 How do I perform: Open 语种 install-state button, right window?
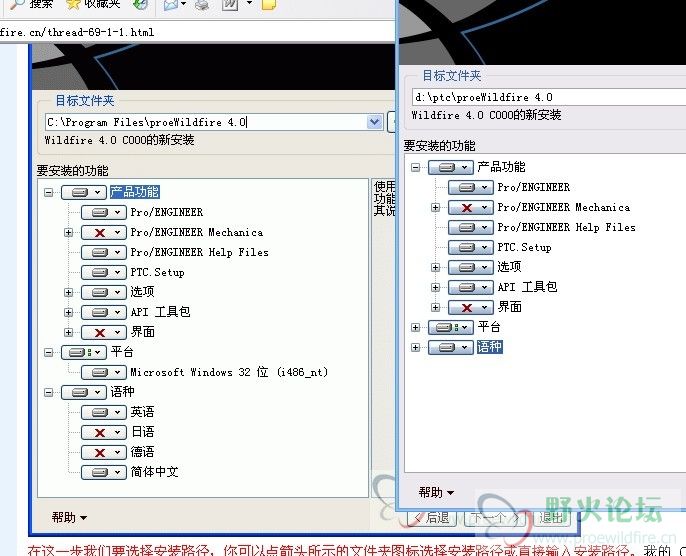(451, 347)
